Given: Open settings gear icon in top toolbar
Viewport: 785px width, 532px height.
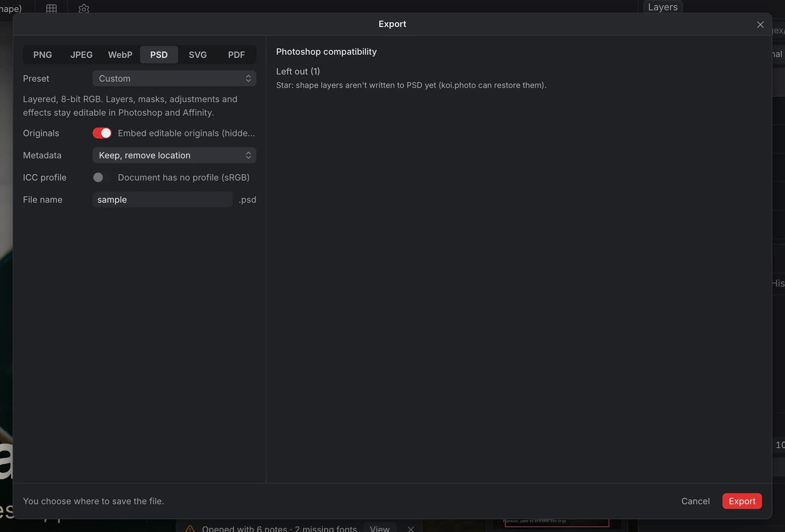Looking at the screenshot, I should [84, 8].
